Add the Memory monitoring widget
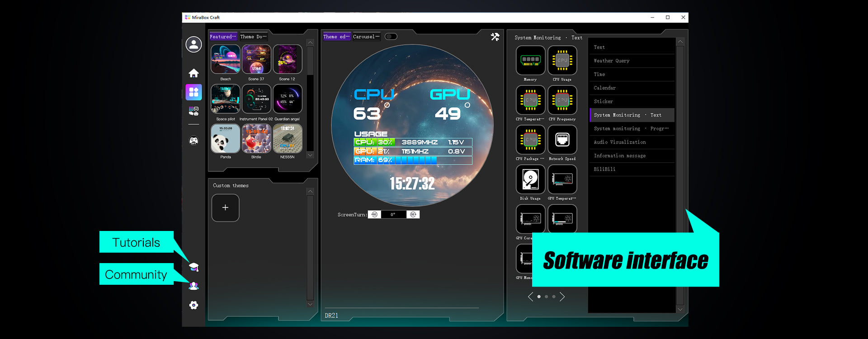Viewport: 868px width, 339px height. pos(530,60)
